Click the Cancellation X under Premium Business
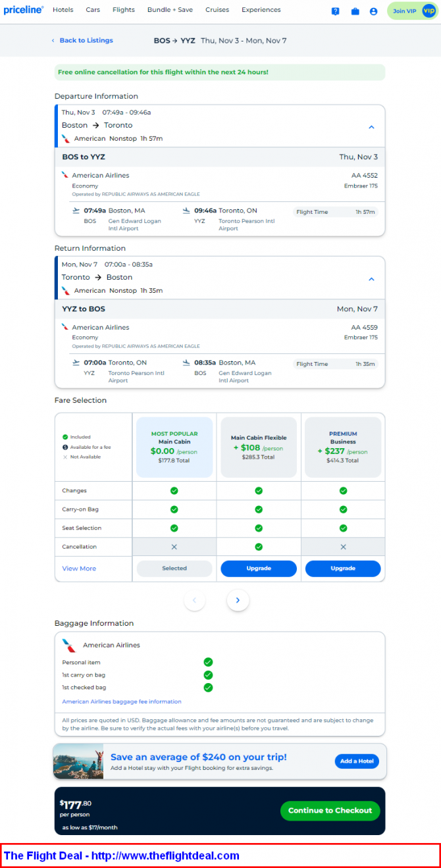441x868 pixels. point(343,547)
